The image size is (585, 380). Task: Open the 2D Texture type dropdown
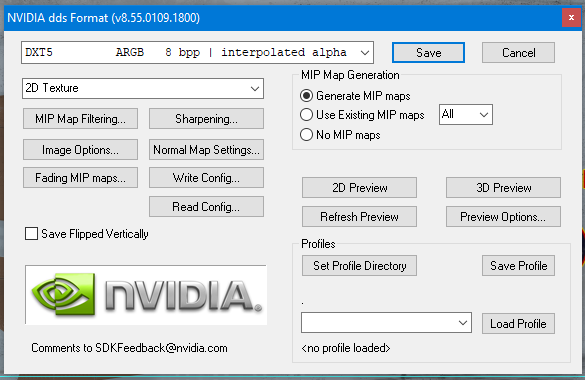(x=143, y=88)
